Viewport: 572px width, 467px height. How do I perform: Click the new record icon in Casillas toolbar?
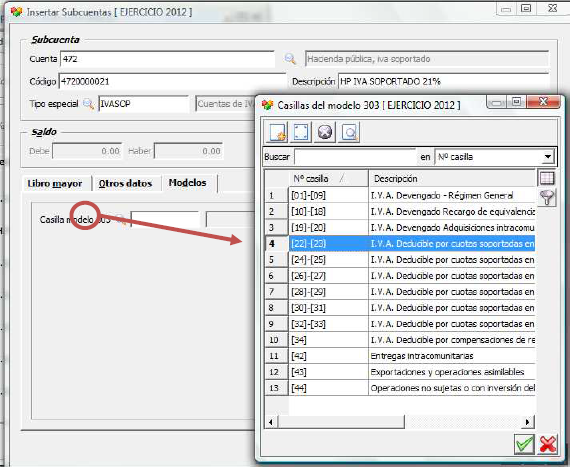(x=278, y=132)
